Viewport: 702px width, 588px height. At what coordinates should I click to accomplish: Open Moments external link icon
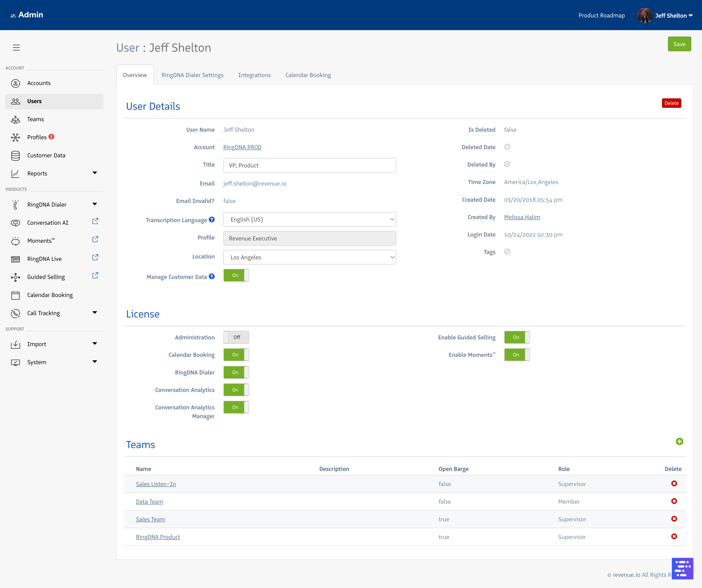click(95, 239)
